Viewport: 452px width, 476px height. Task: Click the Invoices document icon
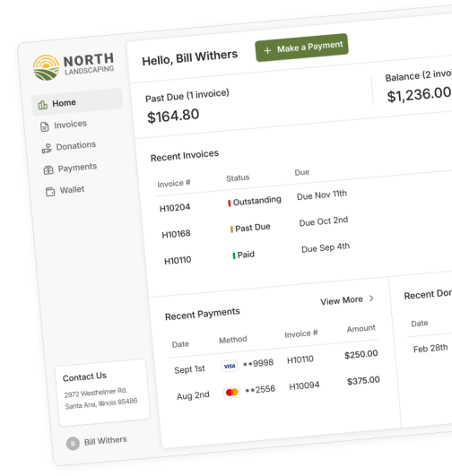(44, 126)
